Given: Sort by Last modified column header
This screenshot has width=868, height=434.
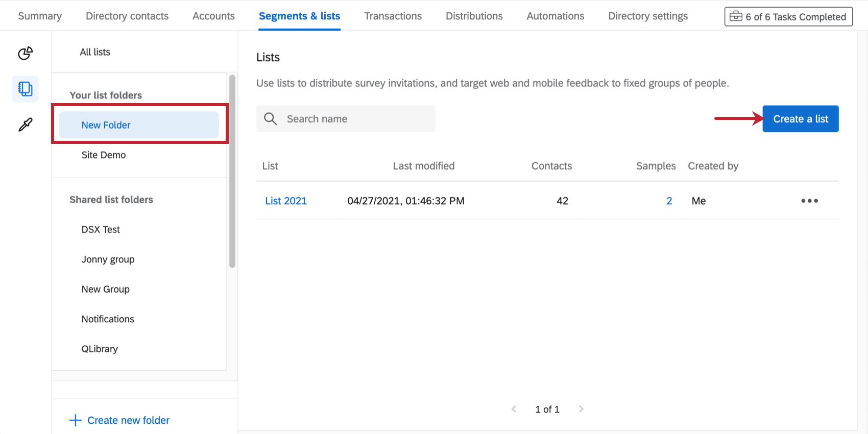Looking at the screenshot, I should pyautogui.click(x=423, y=166).
